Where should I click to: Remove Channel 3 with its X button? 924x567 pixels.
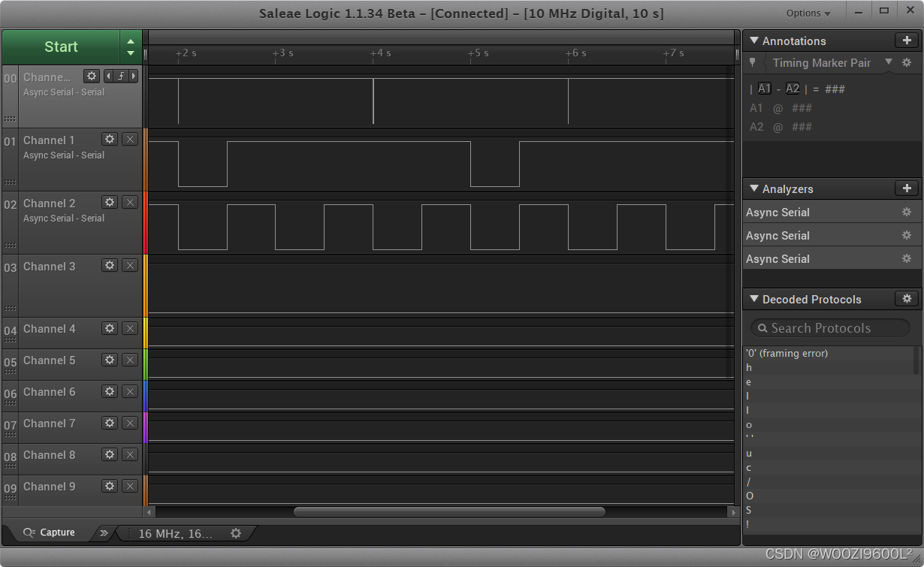point(130,265)
